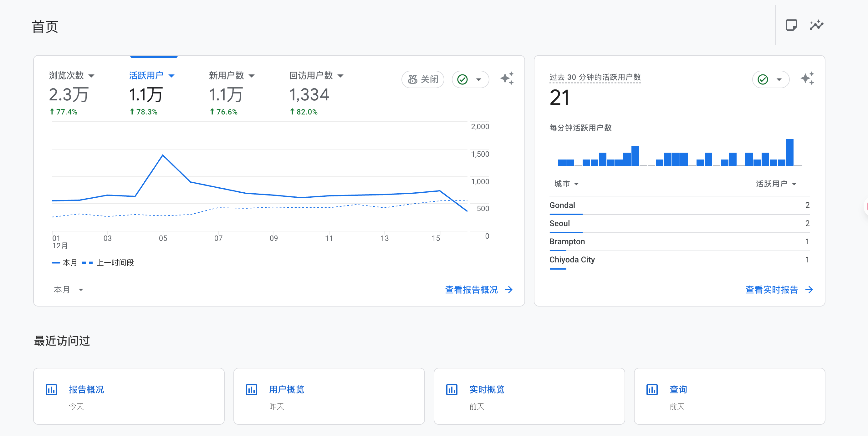The image size is (868, 436).
Task: Click the tallest bar in per-minute users chart
Action: (x=789, y=152)
